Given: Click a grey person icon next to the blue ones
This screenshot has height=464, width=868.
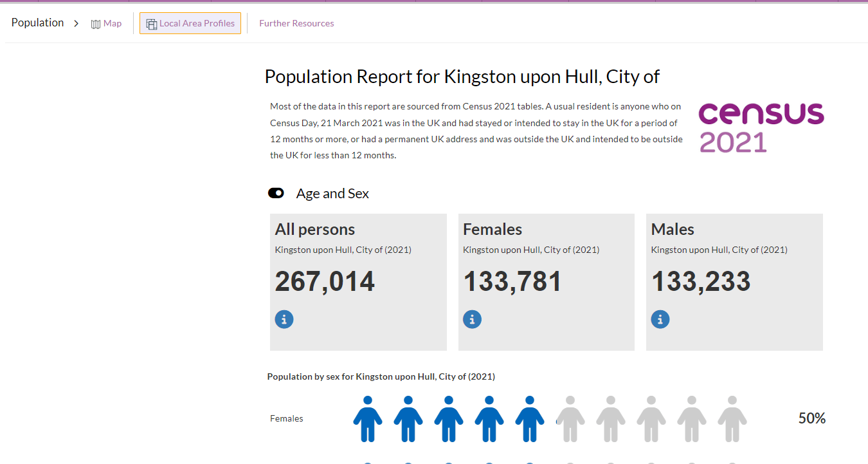Looking at the screenshot, I should 570,419.
